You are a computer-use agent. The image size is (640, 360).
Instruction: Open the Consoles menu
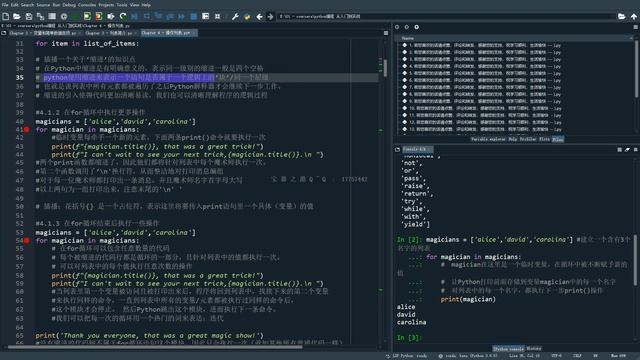(87, 5)
